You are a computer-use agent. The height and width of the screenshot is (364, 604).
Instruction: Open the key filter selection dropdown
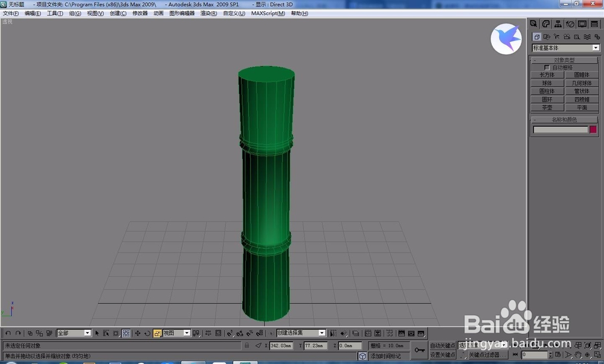click(x=482, y=345)
